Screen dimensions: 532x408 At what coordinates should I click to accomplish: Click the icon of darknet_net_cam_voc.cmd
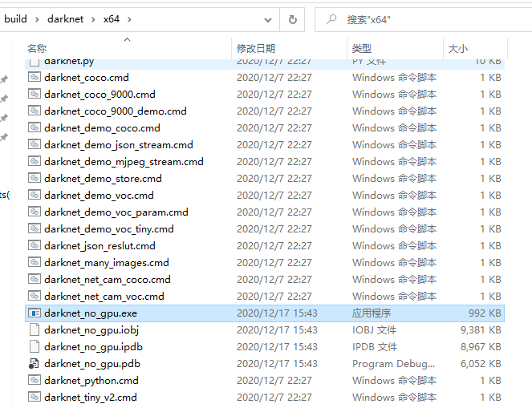35,296
